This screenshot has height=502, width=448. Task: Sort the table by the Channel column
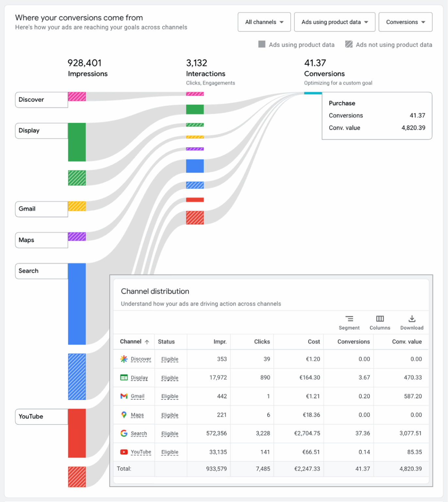click(130, 342)
